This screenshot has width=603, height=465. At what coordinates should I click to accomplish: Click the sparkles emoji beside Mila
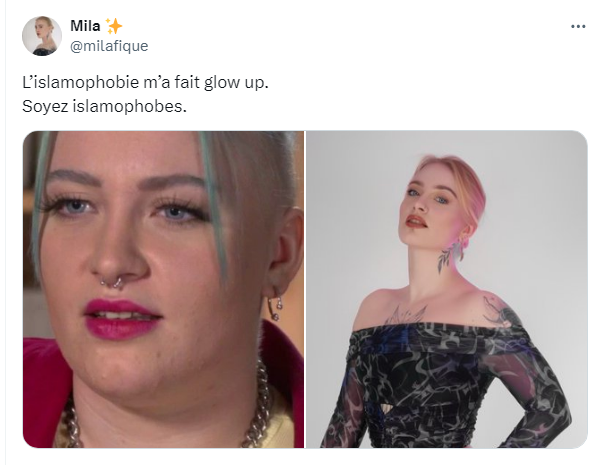pos(114,26)
